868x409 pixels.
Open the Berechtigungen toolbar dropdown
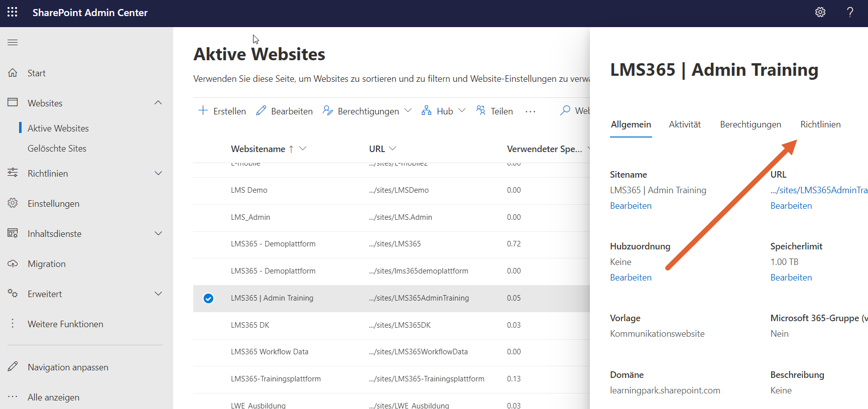click(408, 110)
